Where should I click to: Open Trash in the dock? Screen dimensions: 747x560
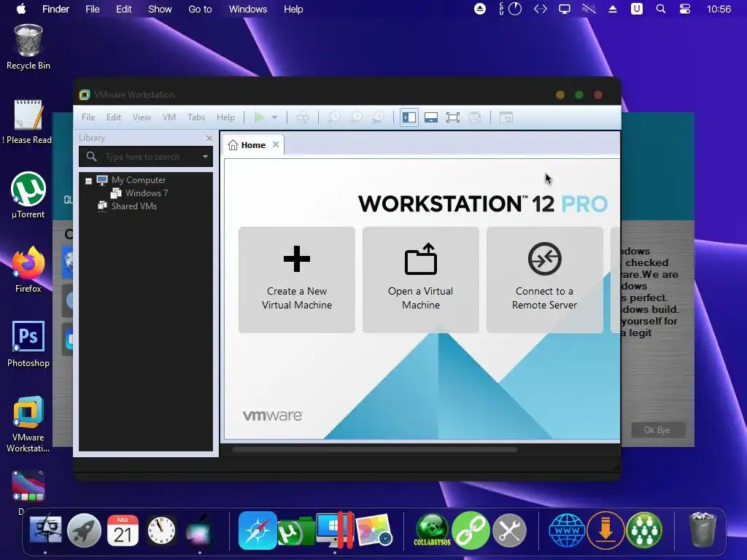pos(703,530)
